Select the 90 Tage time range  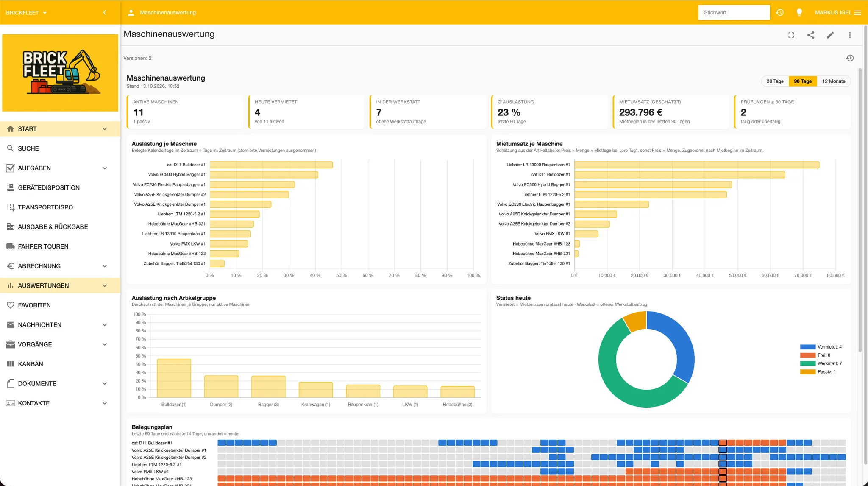click(x=803, y=81)
